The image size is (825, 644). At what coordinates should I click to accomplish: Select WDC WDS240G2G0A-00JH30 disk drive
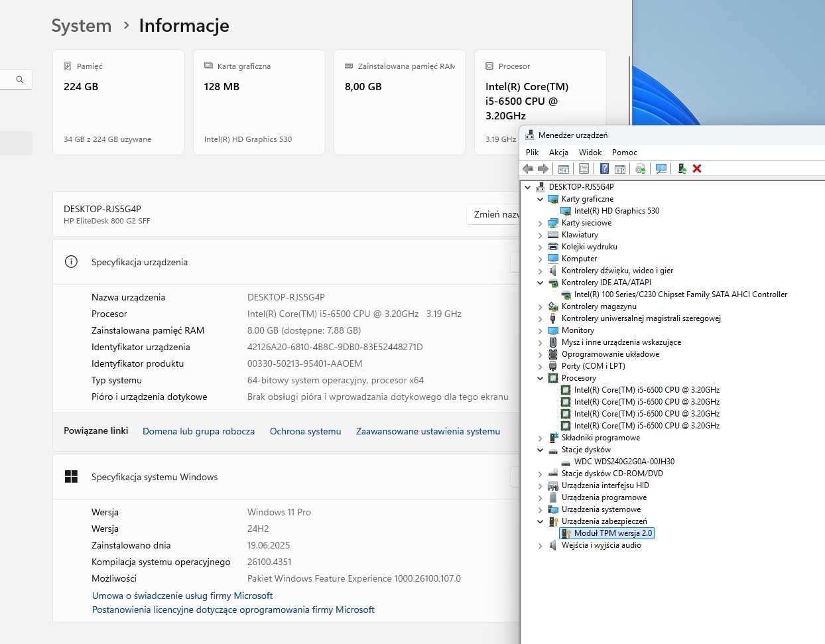coord(624,462)
